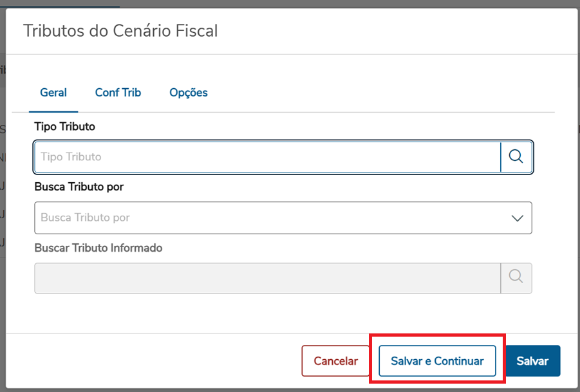Click empty tab strip right of Opções
This screenshot has height=392, width=580.
[x=386, y=93]
